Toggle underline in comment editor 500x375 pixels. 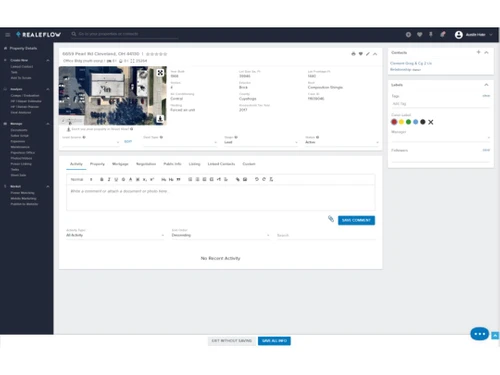[116, 179]
